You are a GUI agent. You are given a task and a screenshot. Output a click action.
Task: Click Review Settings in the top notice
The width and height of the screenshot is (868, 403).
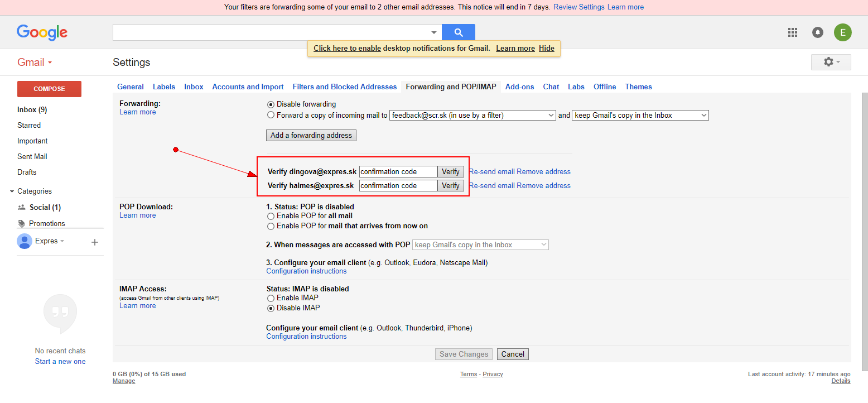pos(578,7)
